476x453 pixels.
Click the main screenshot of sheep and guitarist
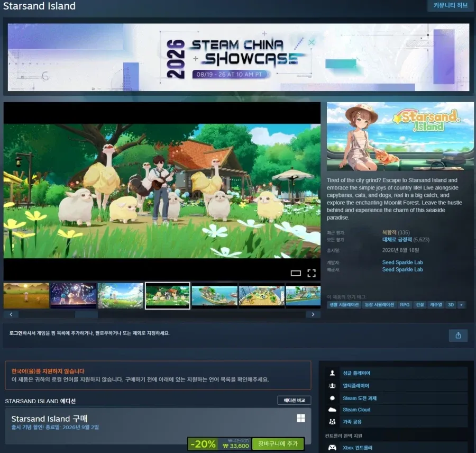pos(162,191)
